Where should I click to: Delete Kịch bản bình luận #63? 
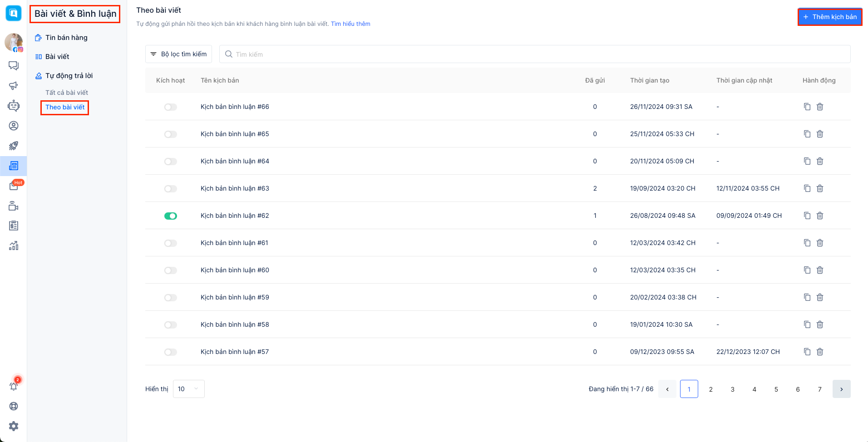pyautogui.click(x=820, y=188)
